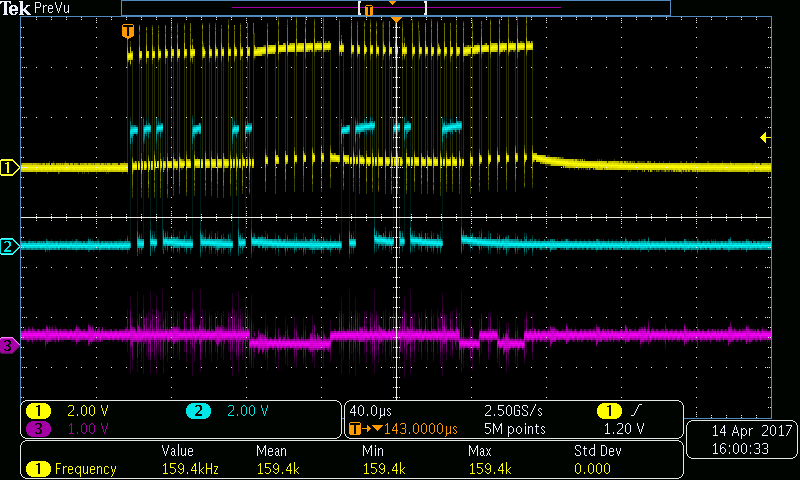The image size is (800, 480).
Task: Click the Std Dev column header
Action: pyautogui.click(x=597, y=451)
